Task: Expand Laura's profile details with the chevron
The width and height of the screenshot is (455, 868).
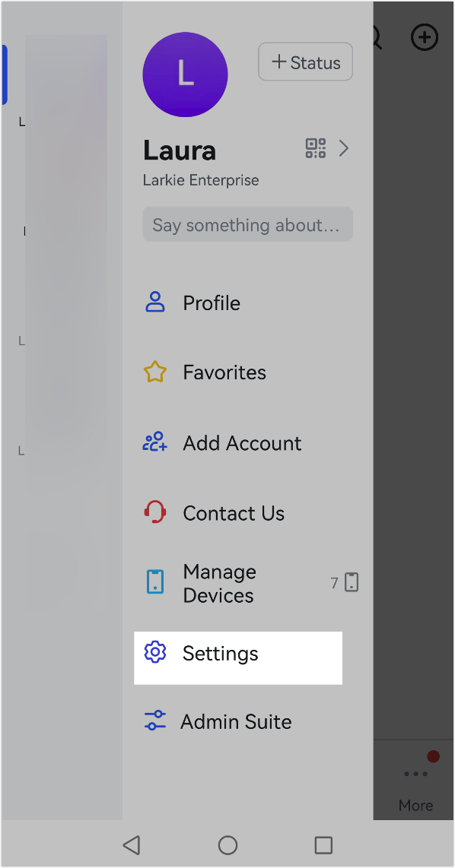Action: tap(343, 148)
